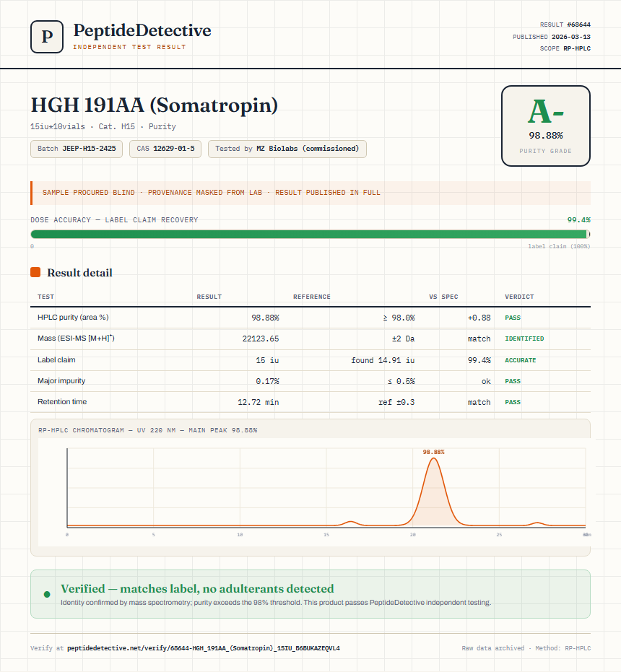Click the VS SPEC column header
The width and height of the screenshot is (621, 672).
coord(443,297)
